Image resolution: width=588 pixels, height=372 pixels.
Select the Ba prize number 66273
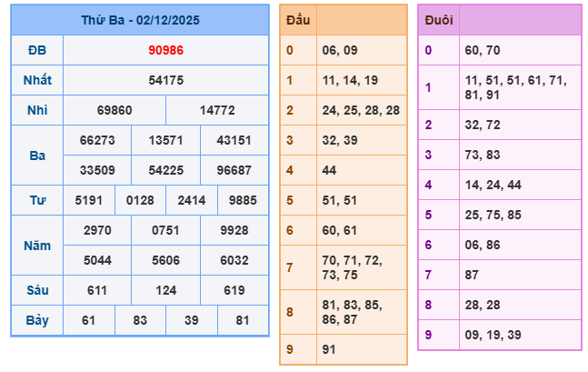tap(97, 140)
